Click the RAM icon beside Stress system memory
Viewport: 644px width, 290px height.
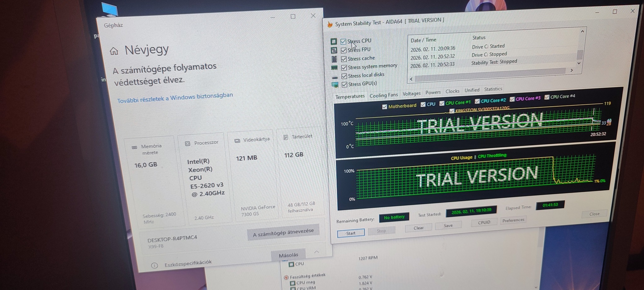334,68
